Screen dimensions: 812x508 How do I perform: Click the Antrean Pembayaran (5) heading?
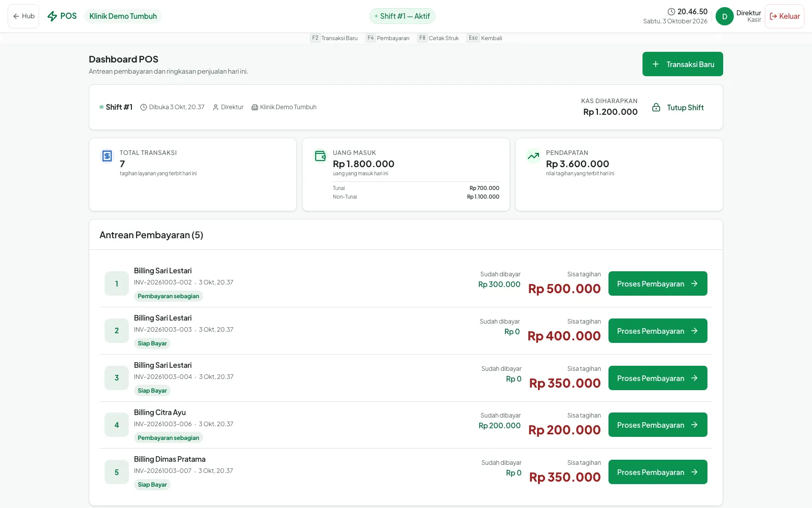pos(151,235)
